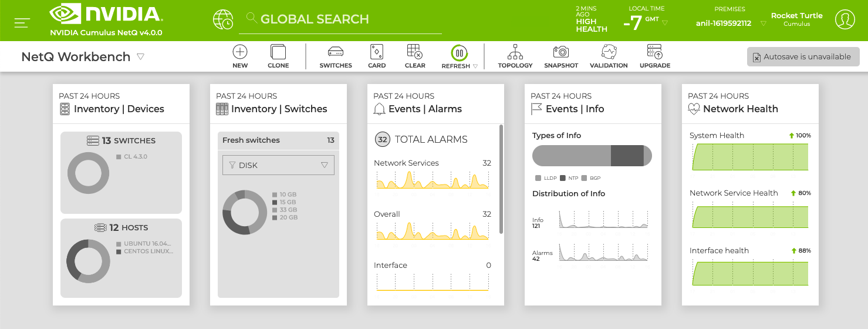Image resolution: width=868 pixels, height=329 pixels.
Task: Open the Switches list
Action: click(336, 56)
